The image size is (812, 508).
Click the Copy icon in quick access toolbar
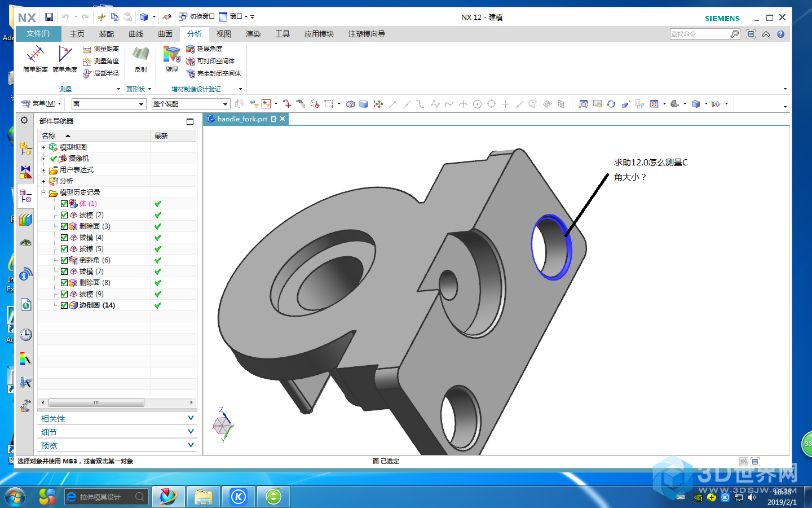[114, 17]
